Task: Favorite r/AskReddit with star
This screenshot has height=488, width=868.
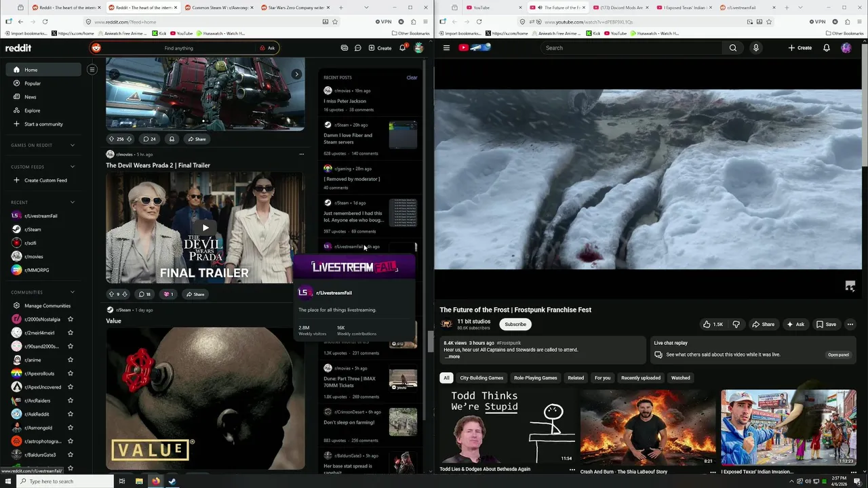Action: pyautogui.click(x=71, y=414)
